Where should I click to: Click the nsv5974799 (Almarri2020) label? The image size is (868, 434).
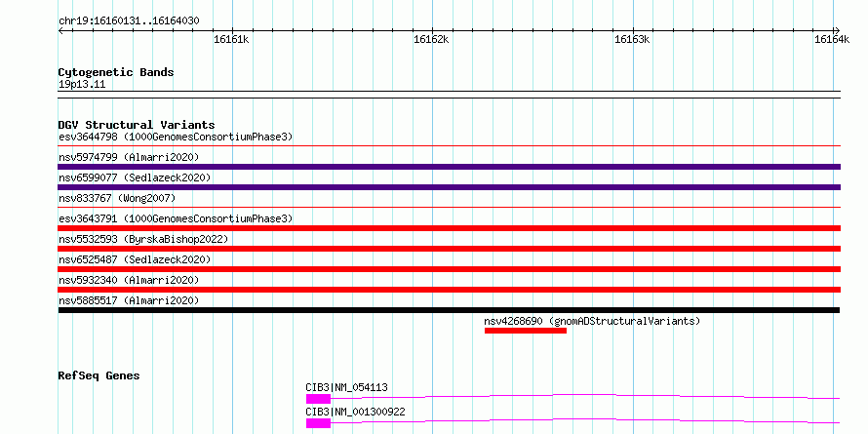click(x=129, y=157)
